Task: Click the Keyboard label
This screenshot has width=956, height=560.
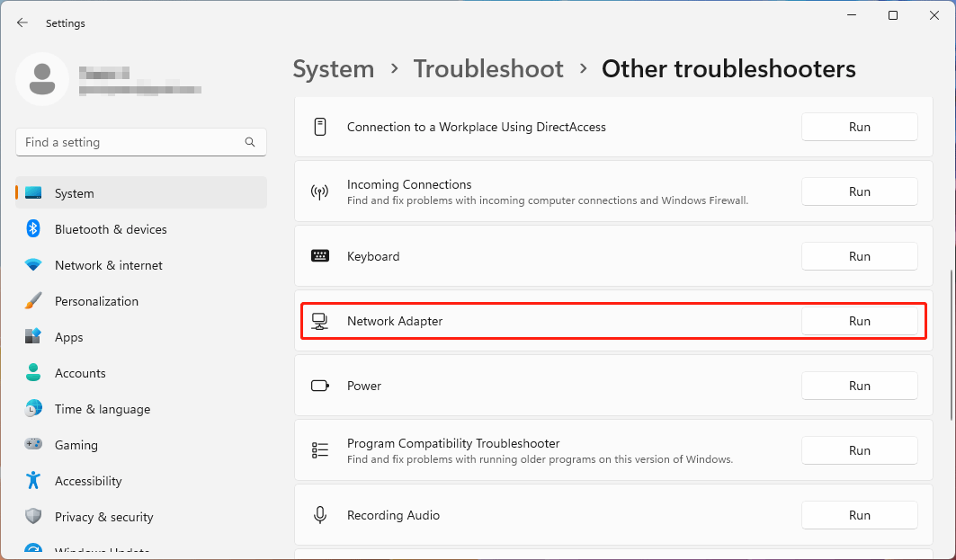Action: [373, 256]
